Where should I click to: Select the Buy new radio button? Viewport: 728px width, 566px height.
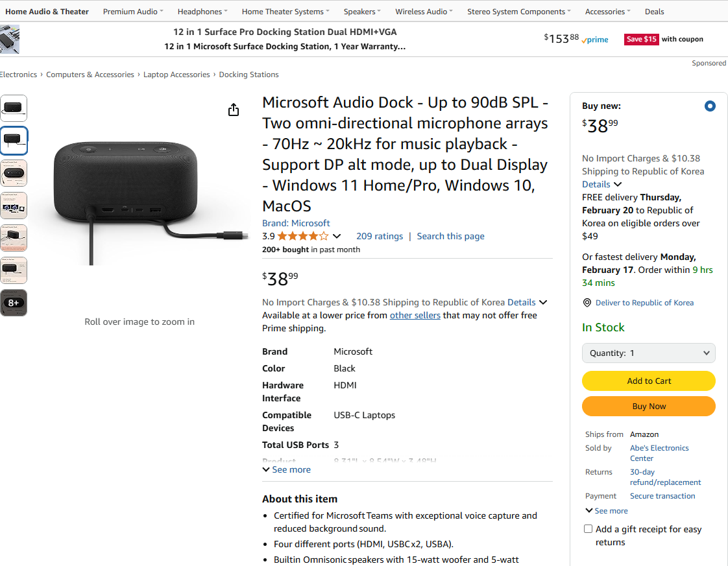click(709, 106)
